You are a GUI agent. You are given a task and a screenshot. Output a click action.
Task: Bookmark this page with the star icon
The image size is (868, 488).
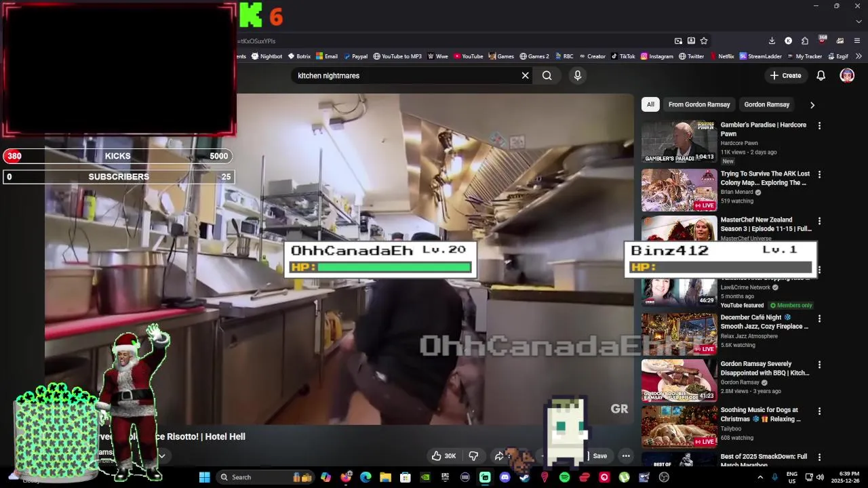[704, 41]
